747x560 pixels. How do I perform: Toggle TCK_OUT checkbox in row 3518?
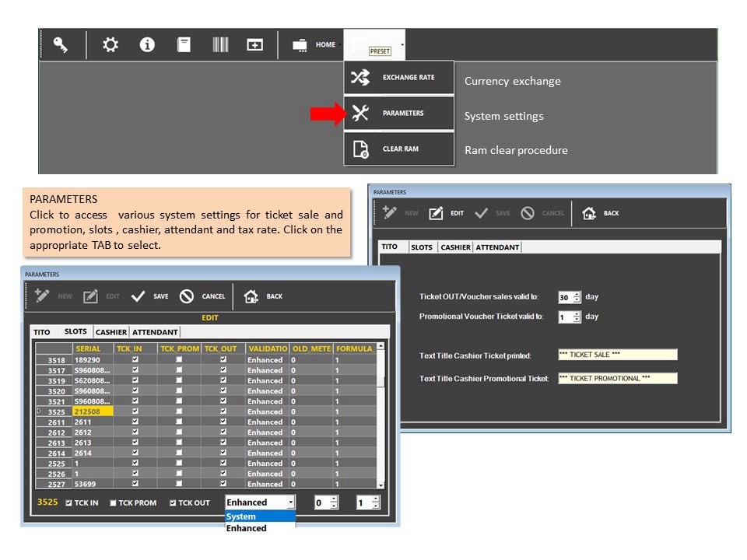pyautogui.click(x=223, y=359)
